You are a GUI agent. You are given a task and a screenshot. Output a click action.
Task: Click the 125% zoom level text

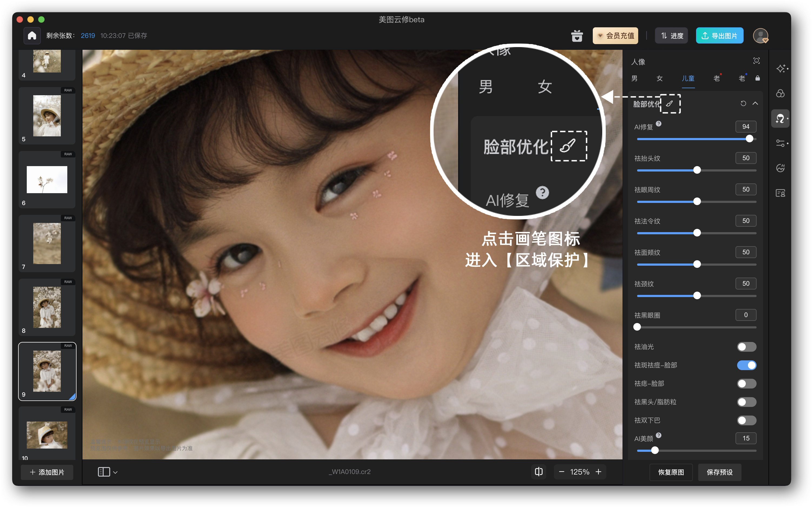(580, 472)
